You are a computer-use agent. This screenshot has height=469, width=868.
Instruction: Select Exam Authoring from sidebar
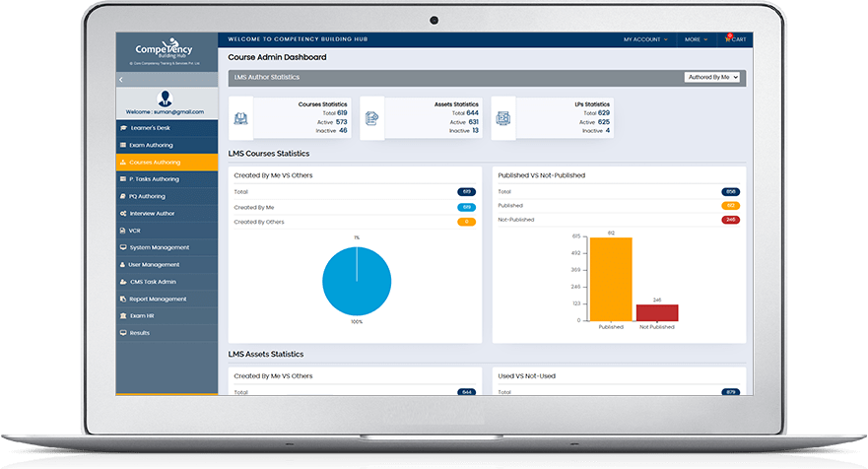click(151, 145)
